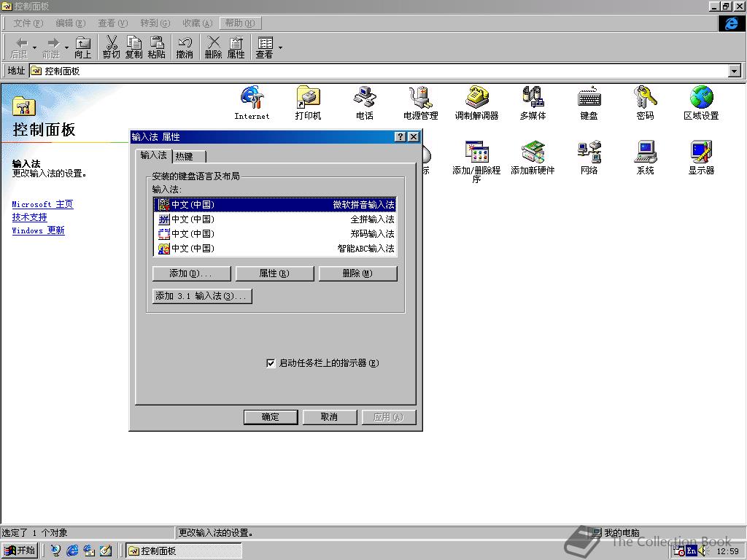Image resolution: width=747 pixels, height=560 pixels.
Task: Open the Internet control panel icon
Action: (252, 102)
